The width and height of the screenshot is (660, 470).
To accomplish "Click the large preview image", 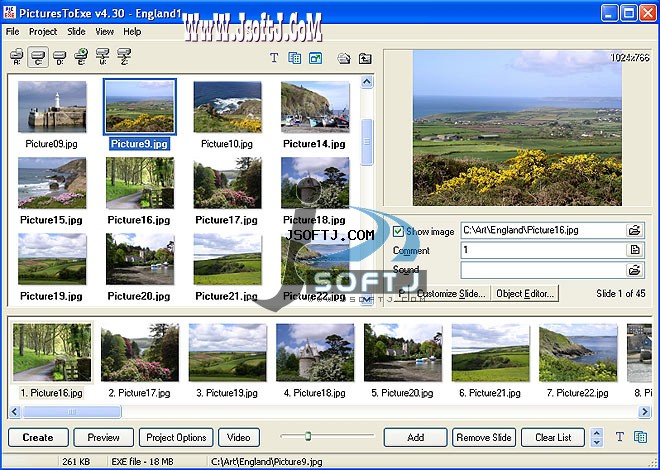I will click(x=517, y=128).
